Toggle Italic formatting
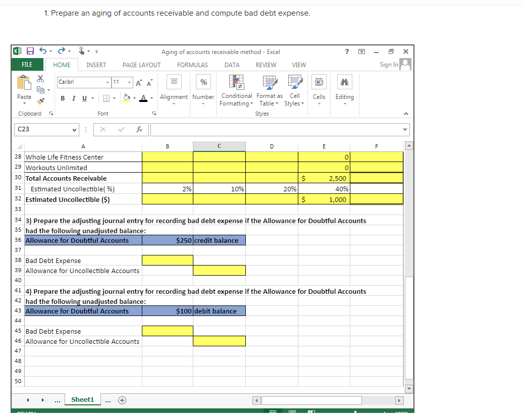 click(74, 98)
